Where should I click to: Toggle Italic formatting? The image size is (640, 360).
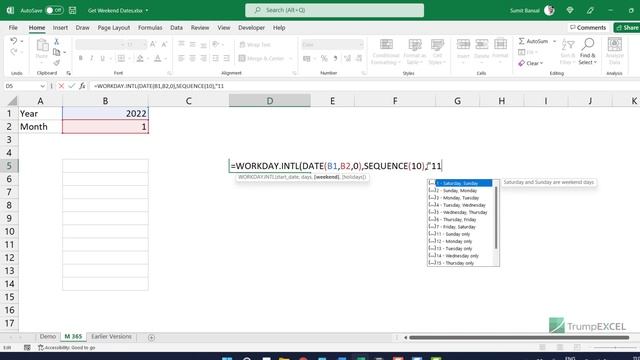pyautogui.click(x=91, y=59)
